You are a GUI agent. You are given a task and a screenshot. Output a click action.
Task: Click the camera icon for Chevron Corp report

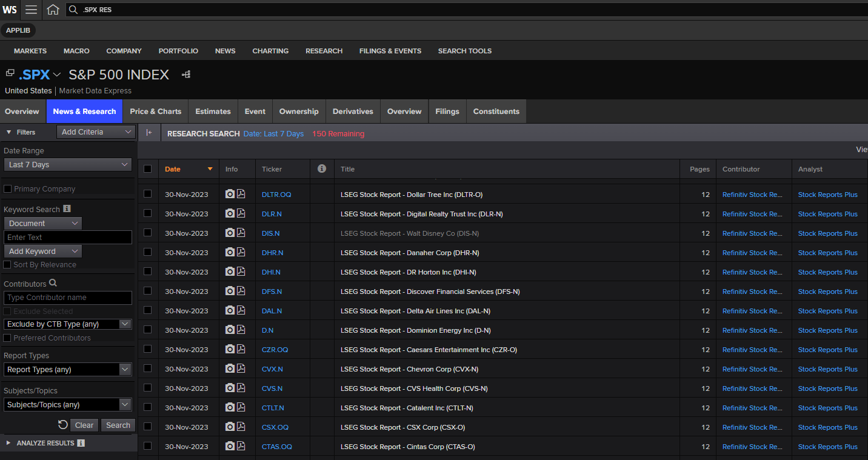coord(230,369)
